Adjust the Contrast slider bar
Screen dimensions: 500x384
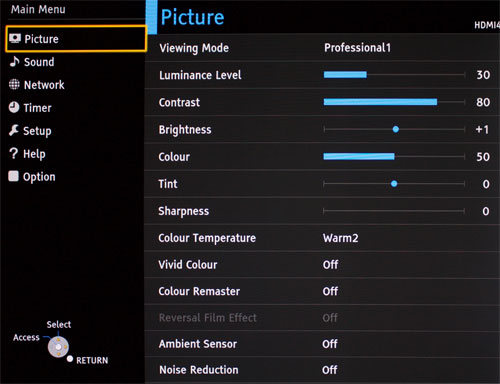(394, 102)
